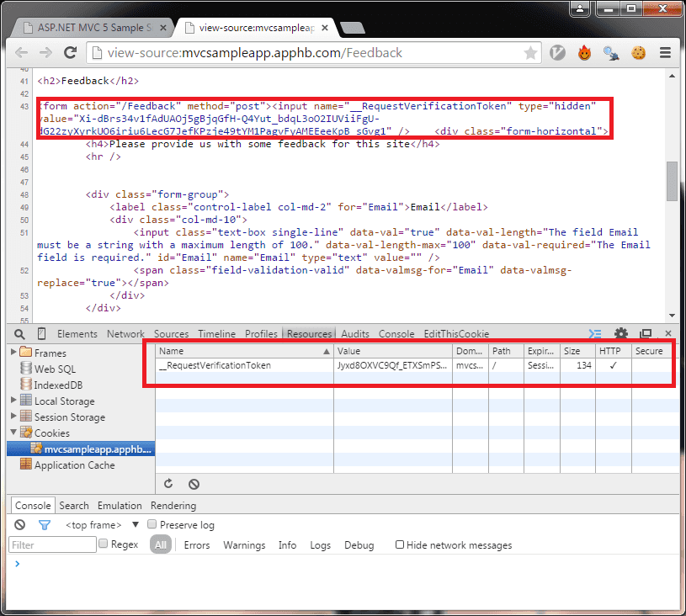This screenshot has width=686, height=616.
Task: Switch to the Network tab in DevTools
Action: coord(125,334)
